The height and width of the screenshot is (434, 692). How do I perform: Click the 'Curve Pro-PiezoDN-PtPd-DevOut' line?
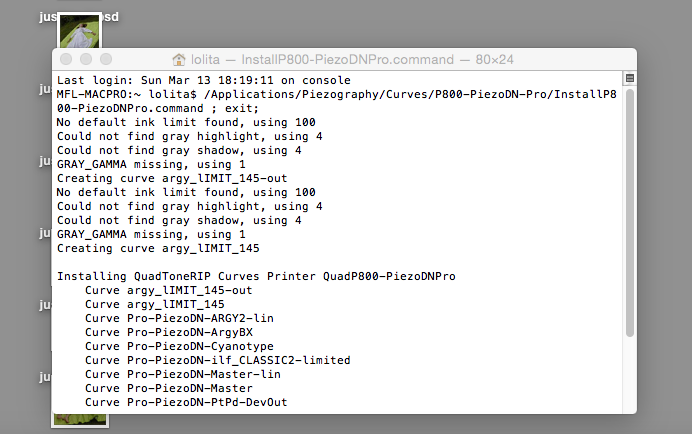pos(186,402)
